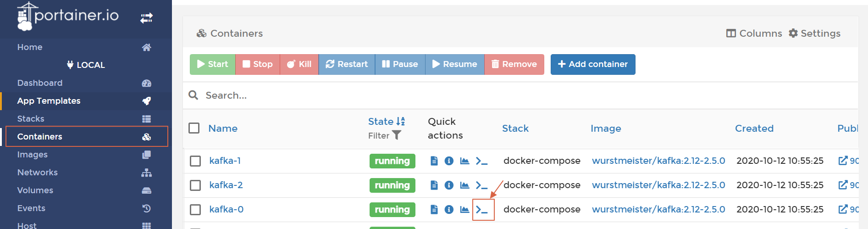Open logs icon for kafka-1

434,161
